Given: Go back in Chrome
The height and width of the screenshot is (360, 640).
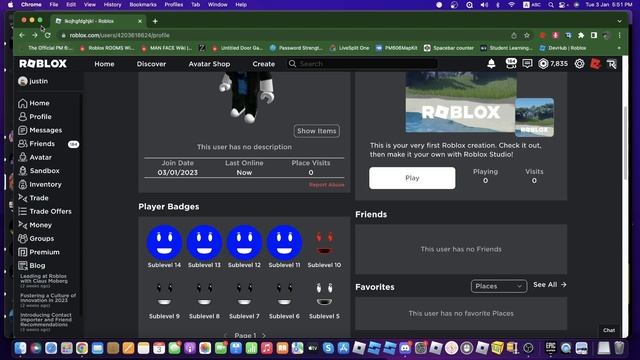Looking at the screenshot, I should (x=22, y=36).
